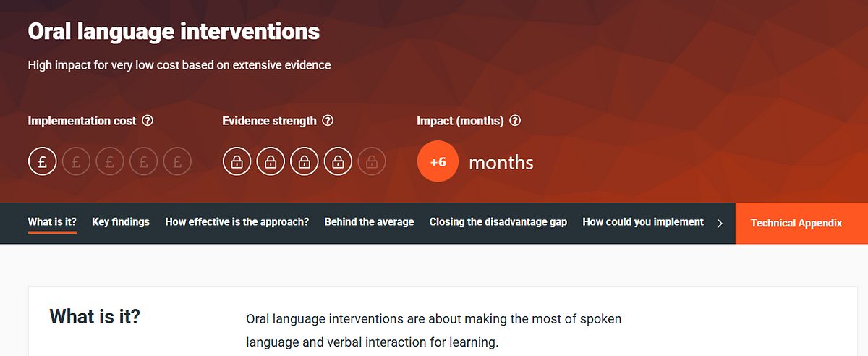Image resolution: width=868 pixels, height=356 pixels.
Task: Click the fourth padlock evidence icon
Action: tap(338, 162)
